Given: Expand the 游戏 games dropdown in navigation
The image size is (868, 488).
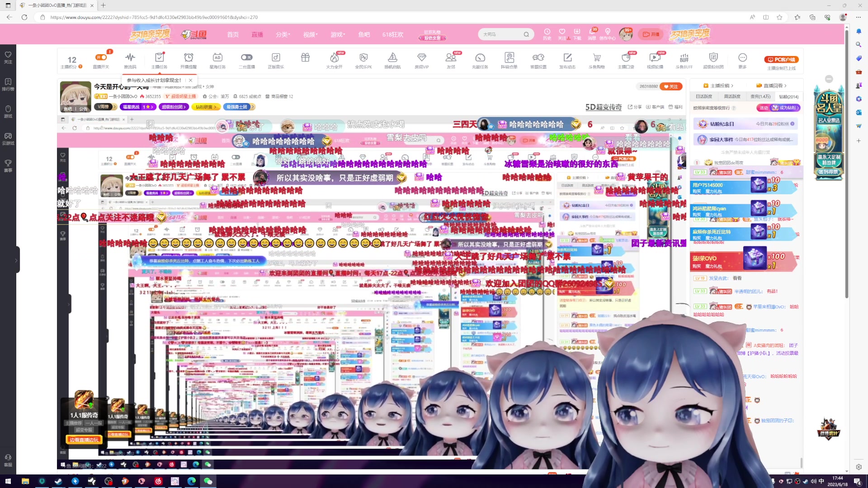Looking at the screenshot, I should point(337,34).
